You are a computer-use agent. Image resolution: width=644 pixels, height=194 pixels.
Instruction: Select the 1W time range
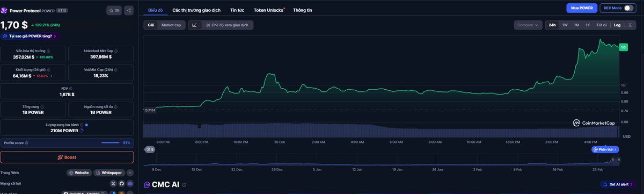coord(565,25)
